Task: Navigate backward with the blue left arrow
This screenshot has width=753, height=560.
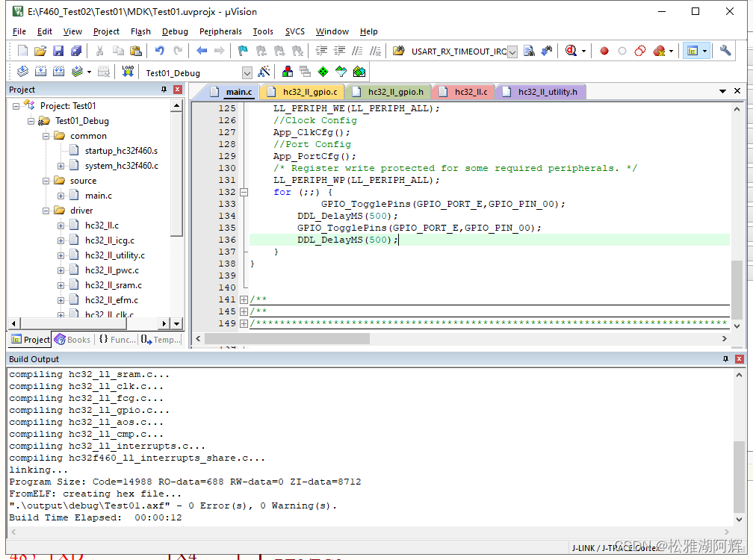Action: [x=202, y=51]
